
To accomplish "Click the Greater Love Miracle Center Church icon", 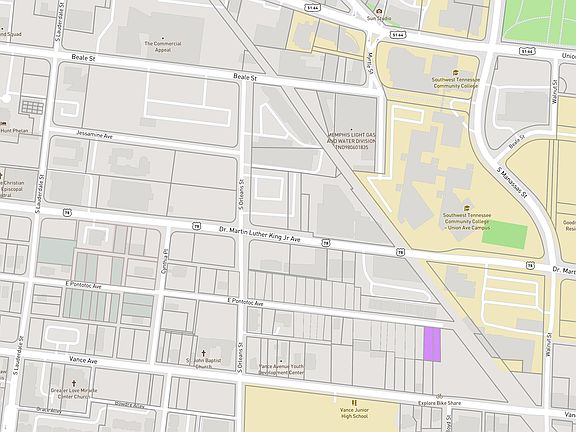I will point(74,384).
